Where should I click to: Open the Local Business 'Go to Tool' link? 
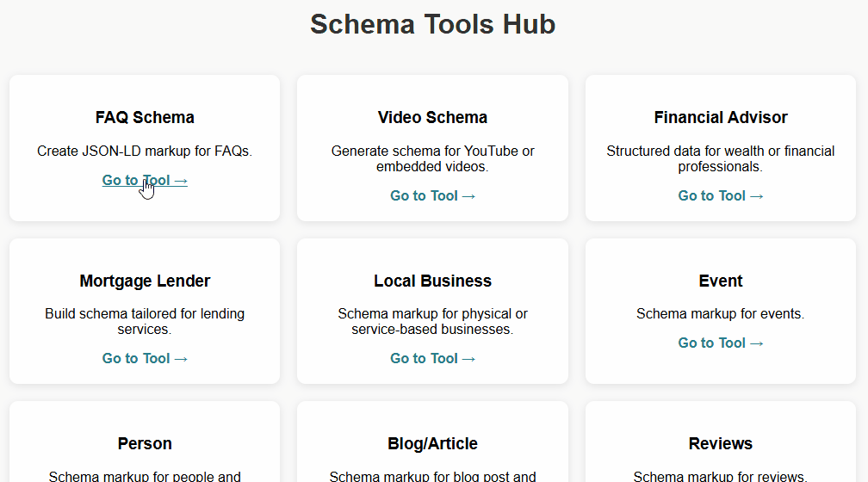point(432,358)
